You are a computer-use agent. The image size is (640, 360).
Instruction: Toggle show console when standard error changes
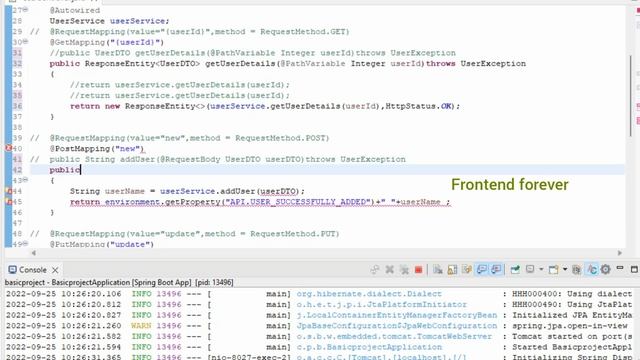(496, 269)
